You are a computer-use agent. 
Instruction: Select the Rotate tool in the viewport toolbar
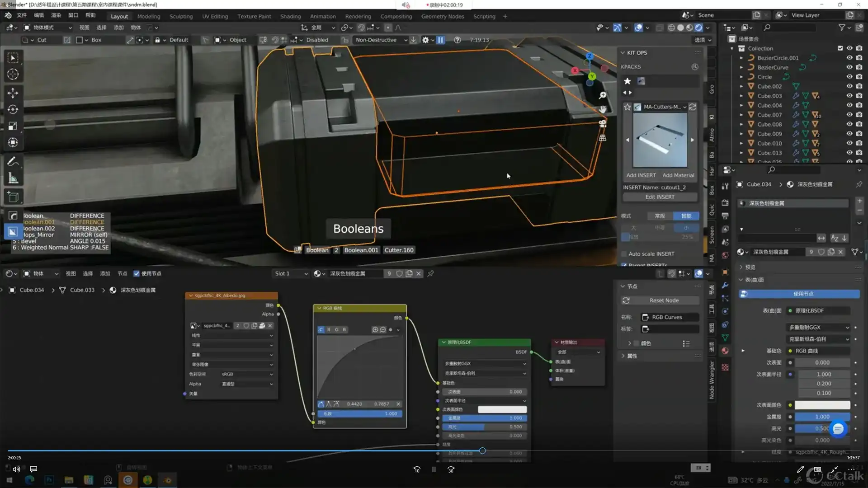click(x=13, y=110)
